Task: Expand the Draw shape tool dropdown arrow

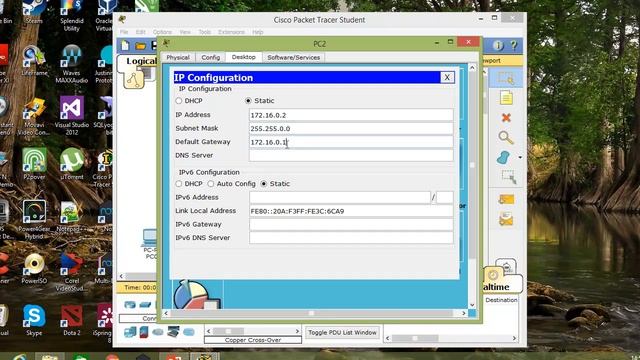Action: [520, 158]
